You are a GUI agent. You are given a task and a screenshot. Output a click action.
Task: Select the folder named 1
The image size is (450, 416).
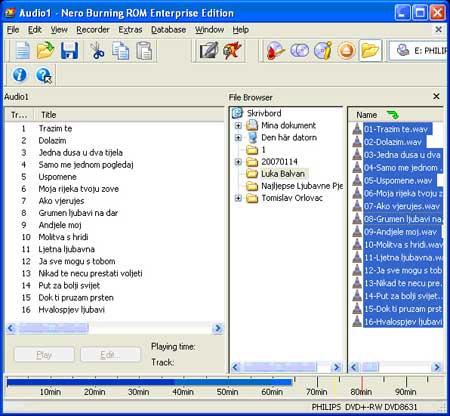click(x=263, y=150)
